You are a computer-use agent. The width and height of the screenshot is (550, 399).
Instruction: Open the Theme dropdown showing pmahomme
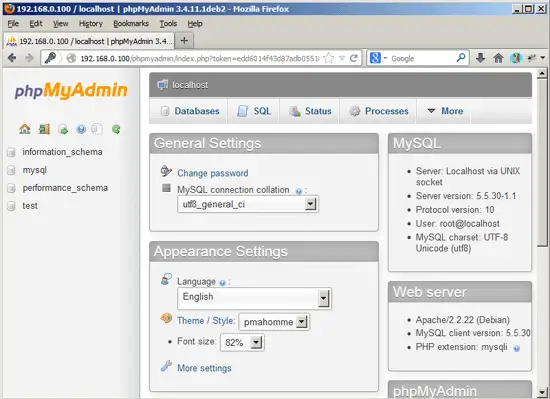click(x=274, y=322)
